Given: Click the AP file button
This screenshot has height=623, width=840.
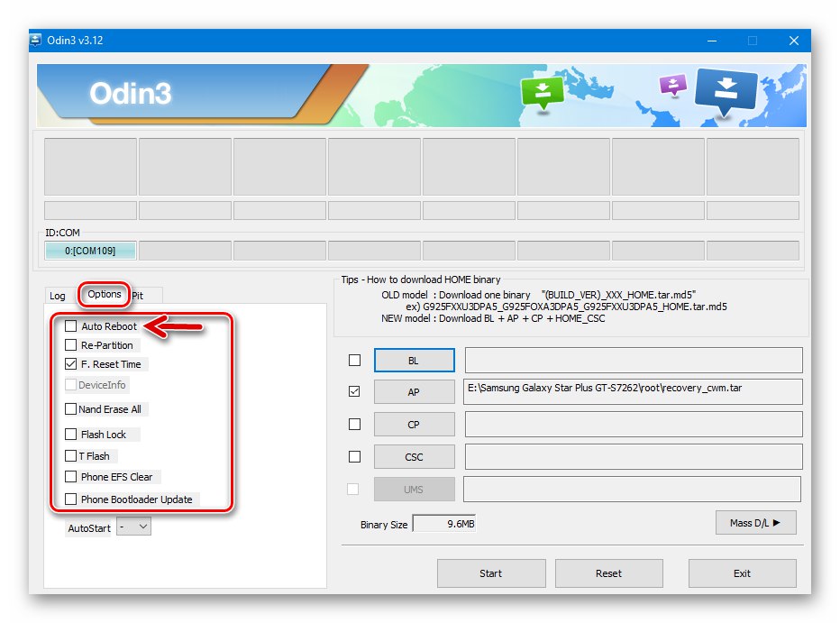Looking at the screenshot, I should point(414,391).
